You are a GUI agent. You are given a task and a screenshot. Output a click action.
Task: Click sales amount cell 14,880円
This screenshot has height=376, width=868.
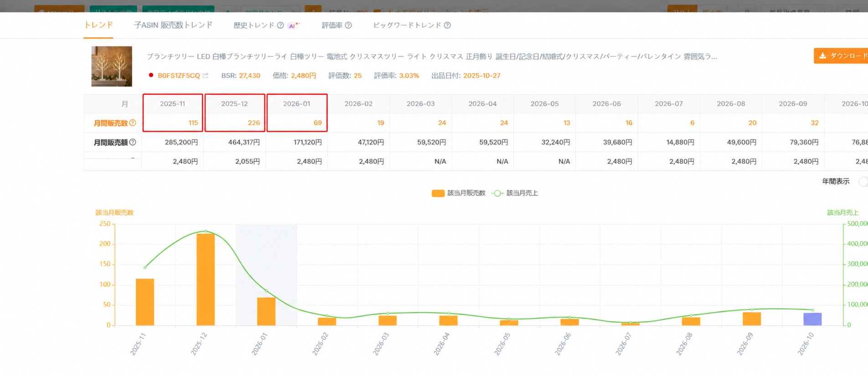(680, 142)
